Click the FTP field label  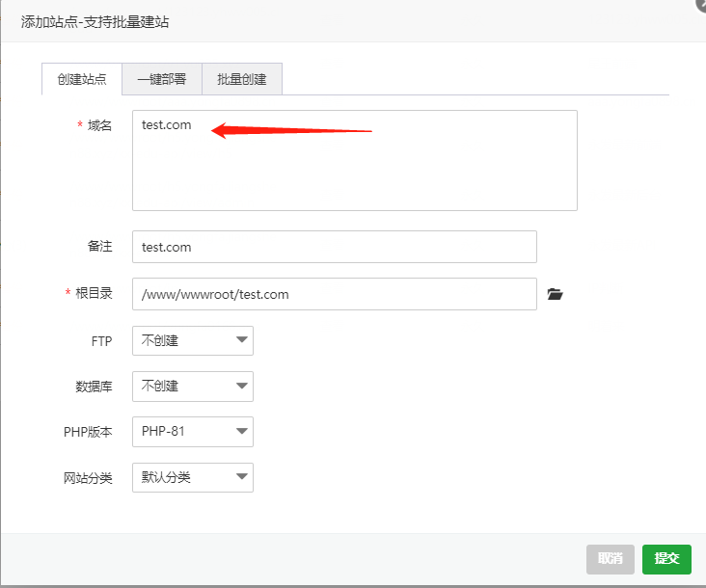(x=101, y=341)
